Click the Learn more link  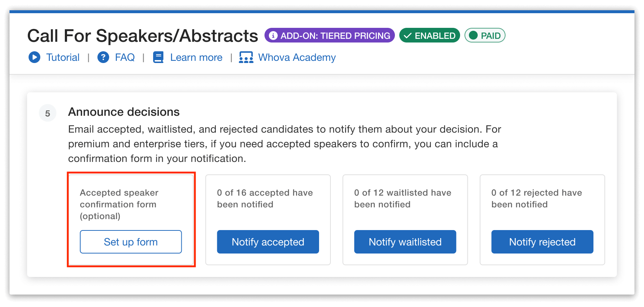pyautogui.click(x=196, y=58)
